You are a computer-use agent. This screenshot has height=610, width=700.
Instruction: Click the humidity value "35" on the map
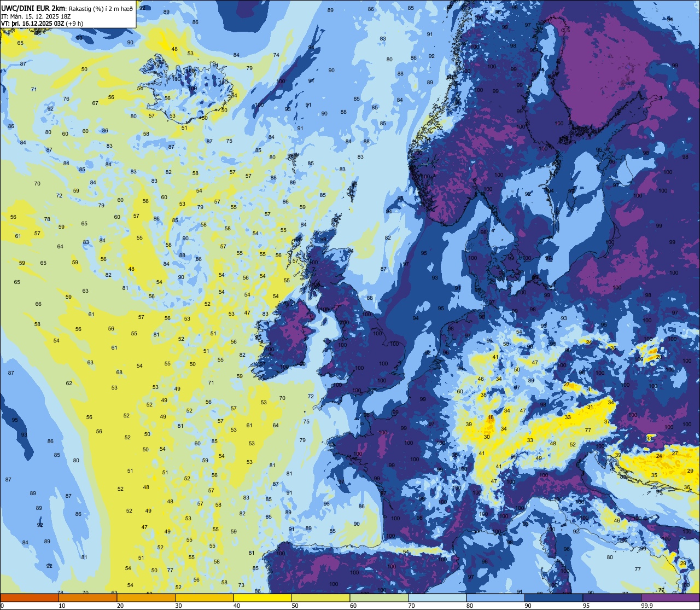pyautogui.click(x=654, y=475)
